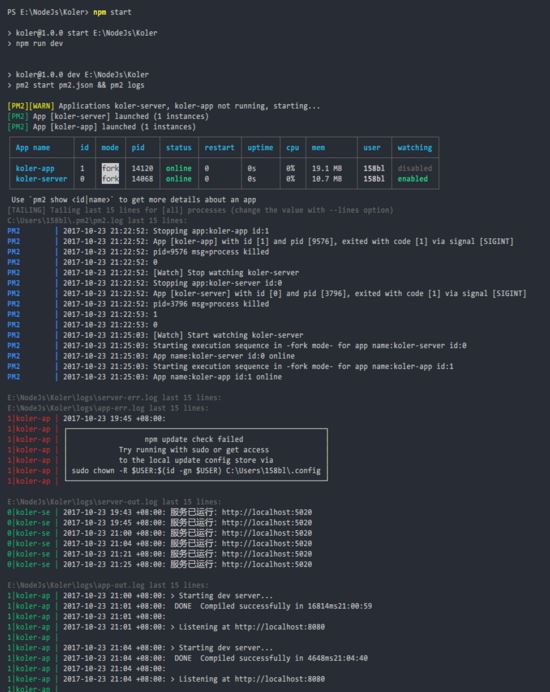Click the 'watching' column header

pyautogui.click(x=414, y=147)
